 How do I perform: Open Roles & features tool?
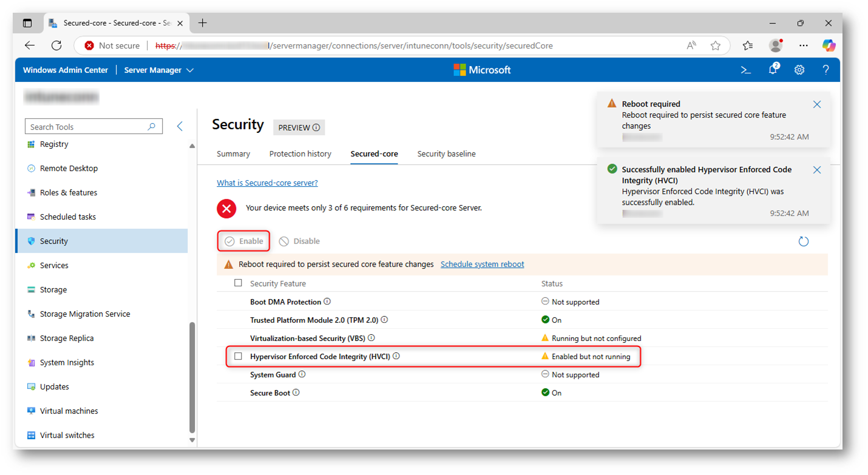point(101,192)
